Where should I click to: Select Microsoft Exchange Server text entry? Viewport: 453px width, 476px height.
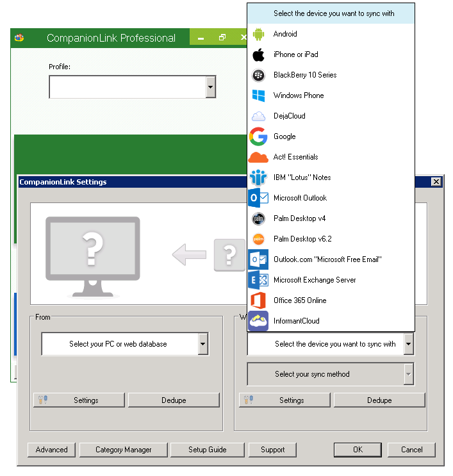[315, 280]
